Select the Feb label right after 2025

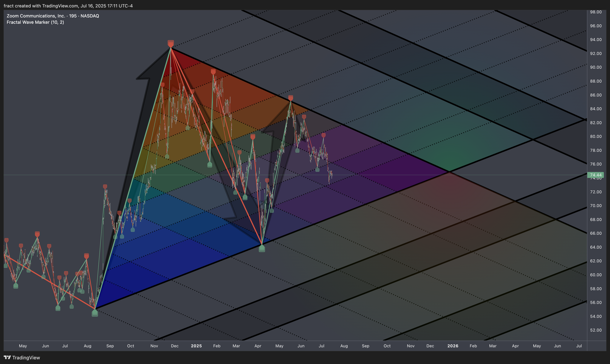217,346
